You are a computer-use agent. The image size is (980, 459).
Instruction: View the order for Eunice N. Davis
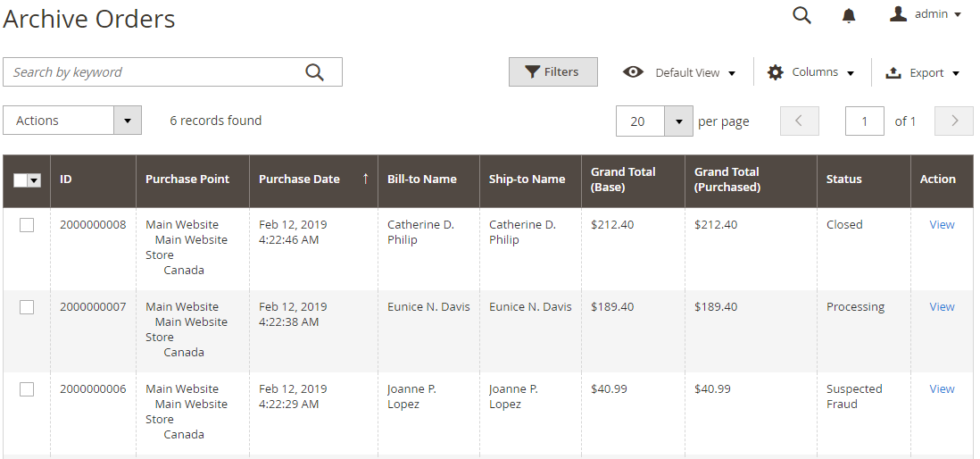click(x=942, y=307)
